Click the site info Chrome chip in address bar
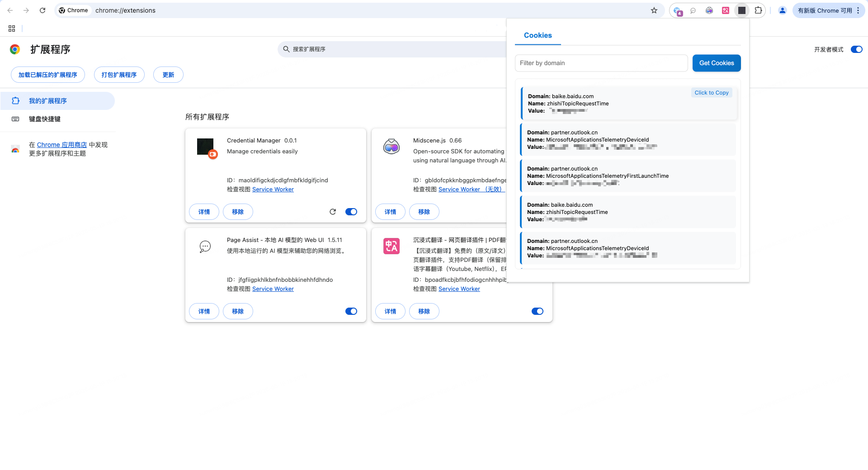Image resolution: width=868 pixels, height=470 pixels. click(74, 10)
